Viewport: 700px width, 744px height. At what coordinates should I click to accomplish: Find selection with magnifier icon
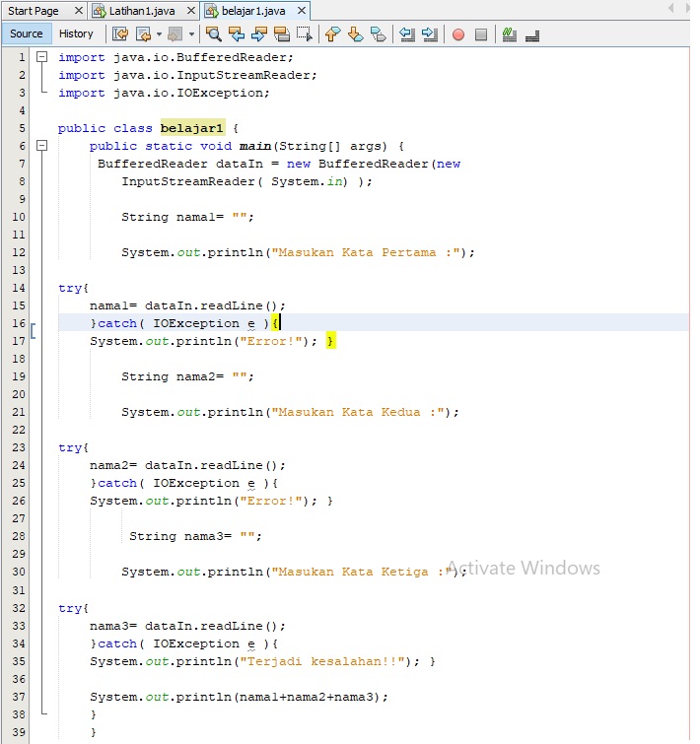213,34
